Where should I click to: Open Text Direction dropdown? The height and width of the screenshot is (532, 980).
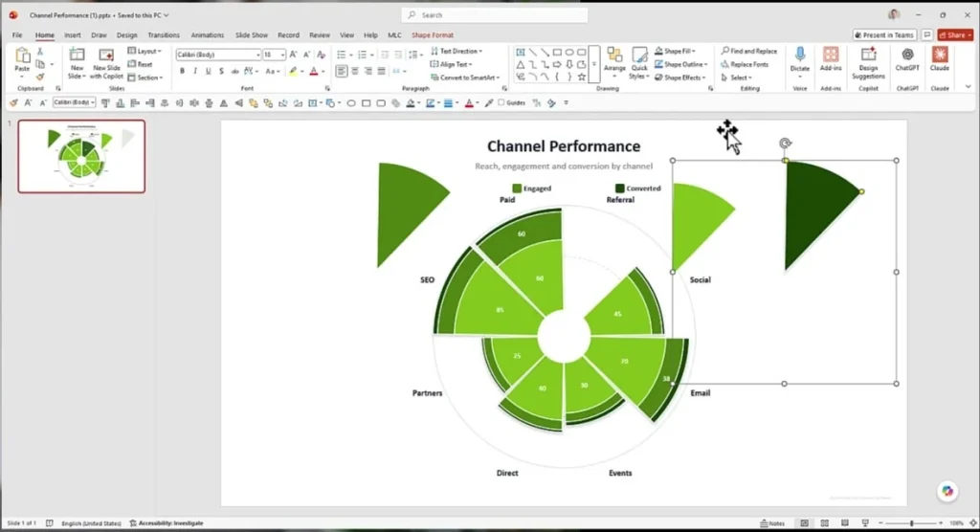pyautogui.click(x=457, y=52)
